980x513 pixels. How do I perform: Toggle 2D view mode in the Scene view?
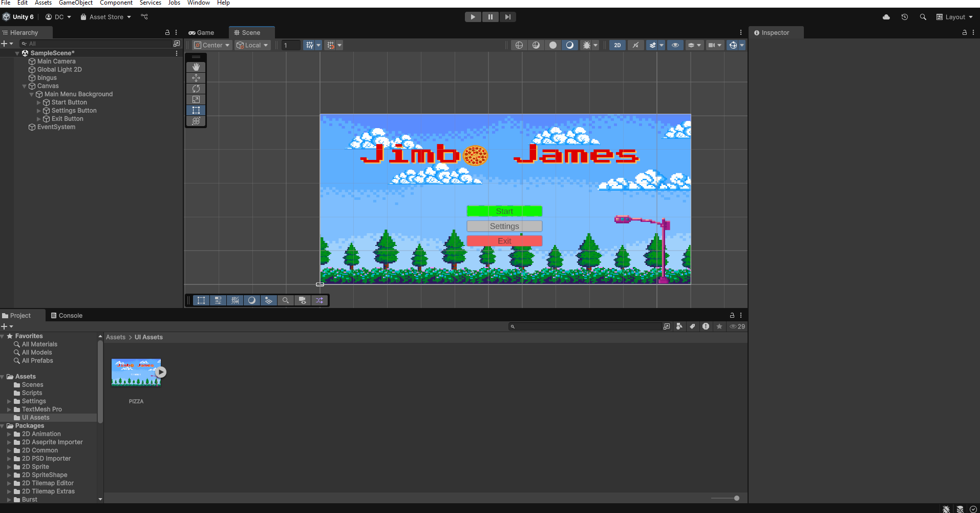pos(617,45)
